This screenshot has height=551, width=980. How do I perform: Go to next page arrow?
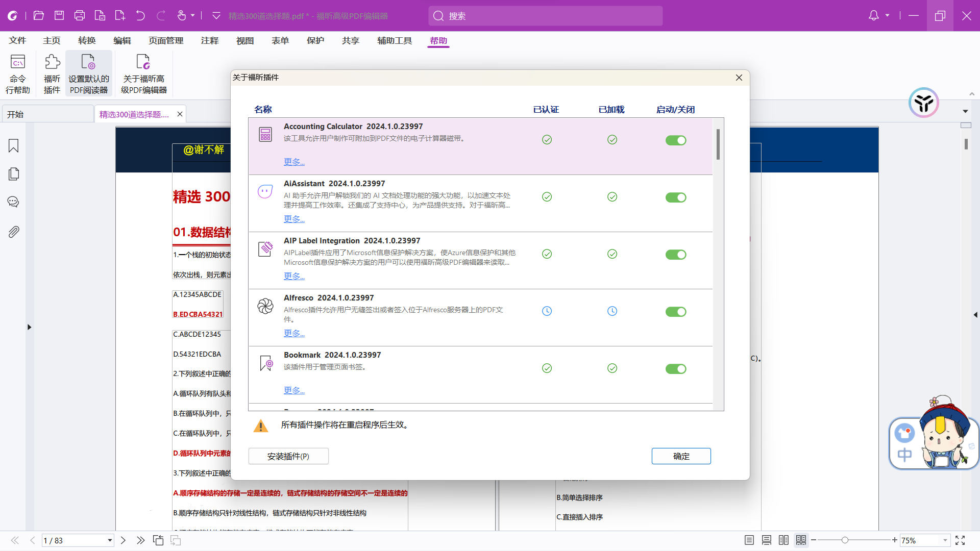tap(123, 540)
